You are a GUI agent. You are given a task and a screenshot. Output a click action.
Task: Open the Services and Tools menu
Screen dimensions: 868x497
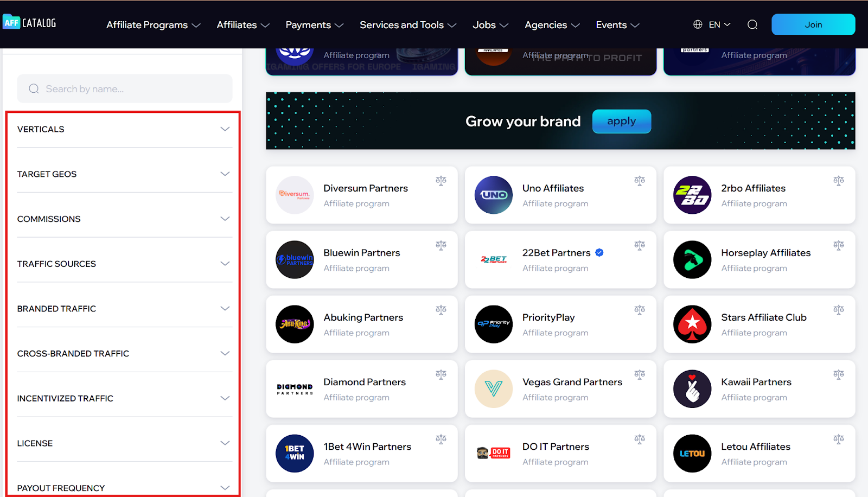407,25
